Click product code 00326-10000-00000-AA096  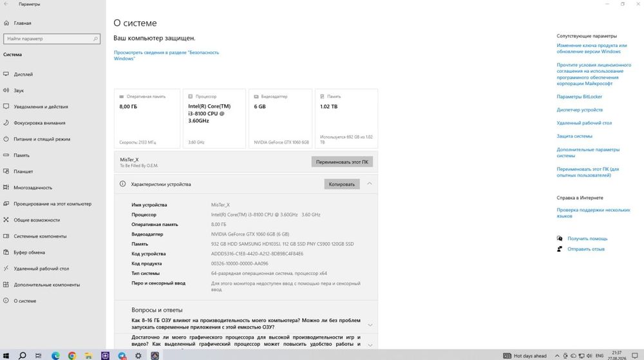click(x=240, y=263)
